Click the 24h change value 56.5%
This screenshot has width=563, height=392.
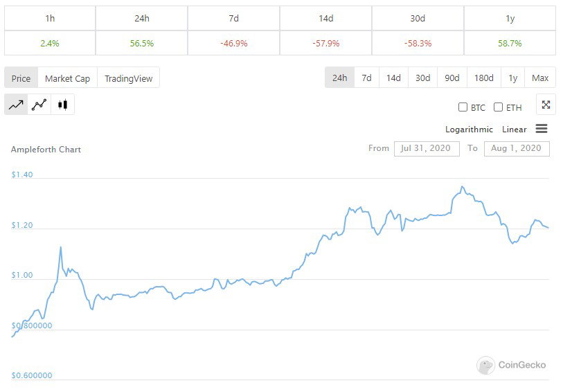coord(142,44)
